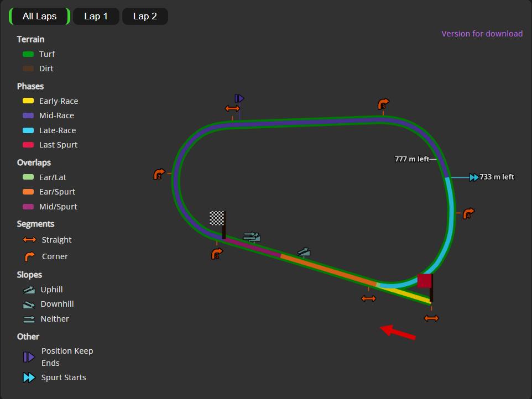Click the Other legend heading
This screenshot has width=532, height=399.
coord(28,337)
